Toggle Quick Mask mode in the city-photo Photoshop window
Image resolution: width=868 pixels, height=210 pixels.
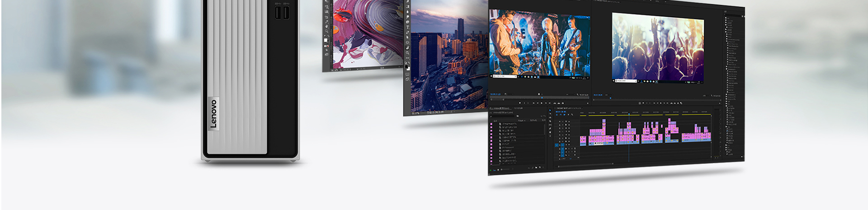(x=407, y=74)
